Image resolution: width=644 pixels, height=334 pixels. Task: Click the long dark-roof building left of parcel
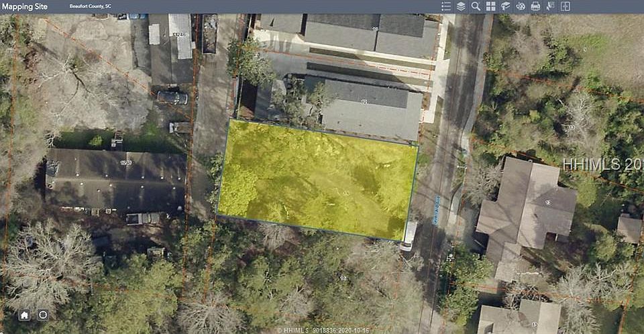pyautogui.click(x=115, y=180)
